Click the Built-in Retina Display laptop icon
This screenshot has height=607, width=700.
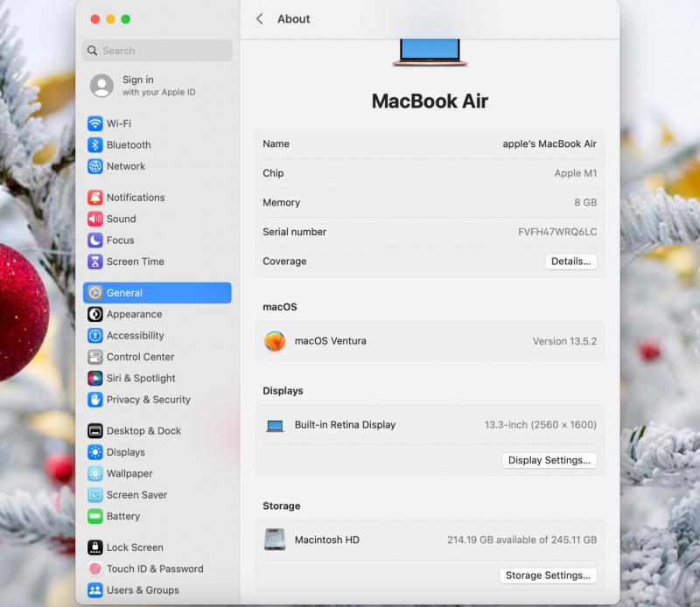tap(275, 426)
